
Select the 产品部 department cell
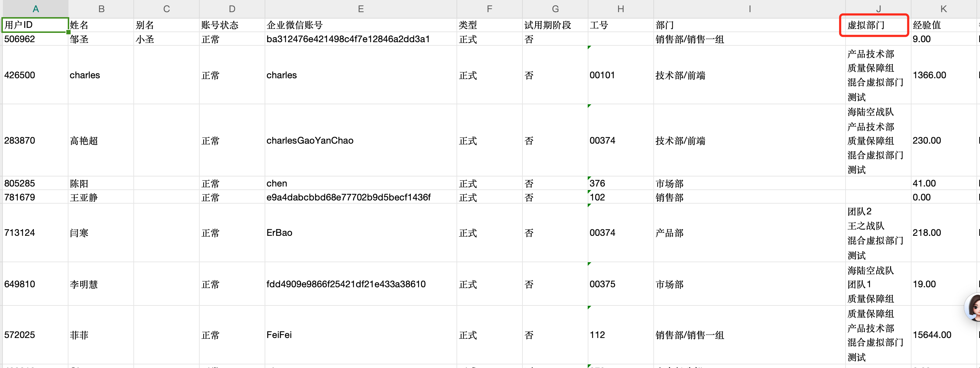click(x=749, y=233)
